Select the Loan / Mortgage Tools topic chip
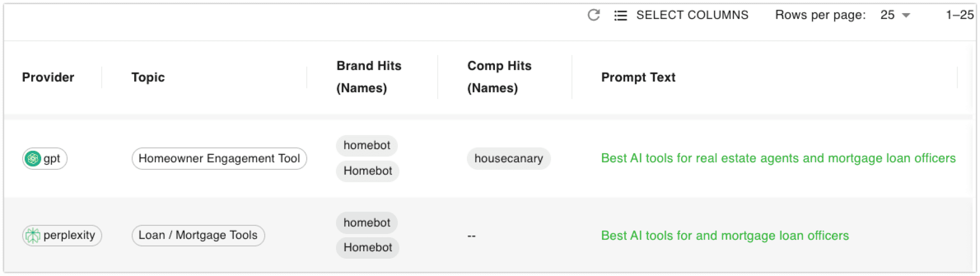This screenshot has height=276, width=980. [x=198, y=236]
